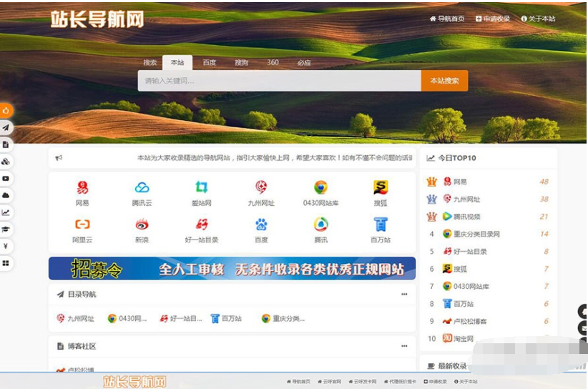Expand the 博客社区 more options dots
Image resolution: width=588 pixels, height=389 pixels.
[x=404, y=346]
